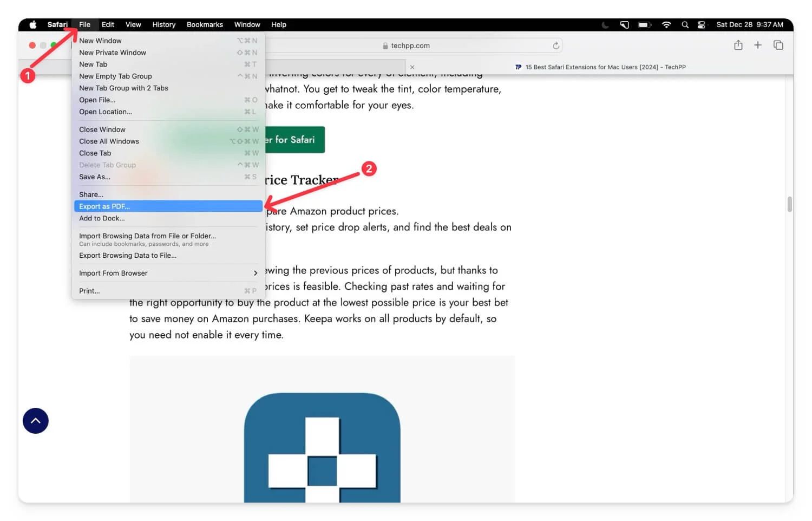The width and height of the screenshot is (812, 521).
Task: Select Export as PDF…
Action: 168,206
